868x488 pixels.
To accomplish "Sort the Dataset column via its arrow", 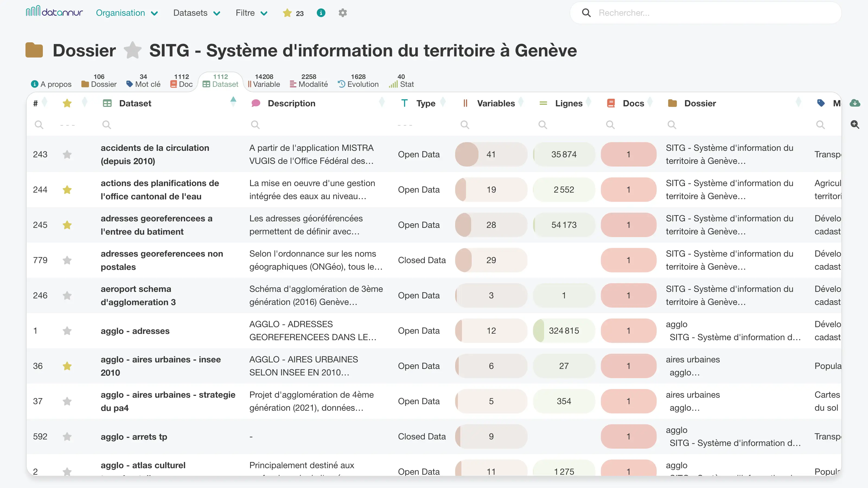I will point(233,102).
